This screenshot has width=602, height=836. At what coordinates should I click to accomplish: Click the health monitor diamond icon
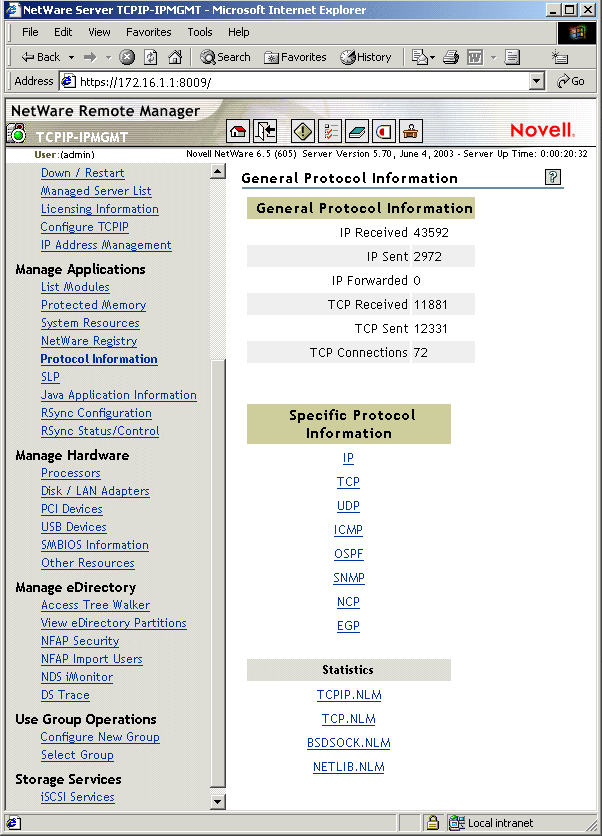(302, 131)
